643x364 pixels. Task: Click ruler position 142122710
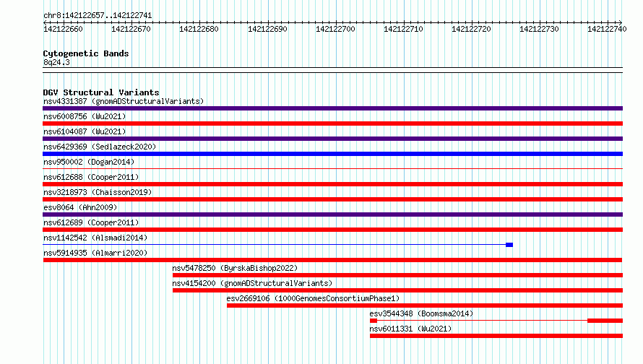point(403,29)
